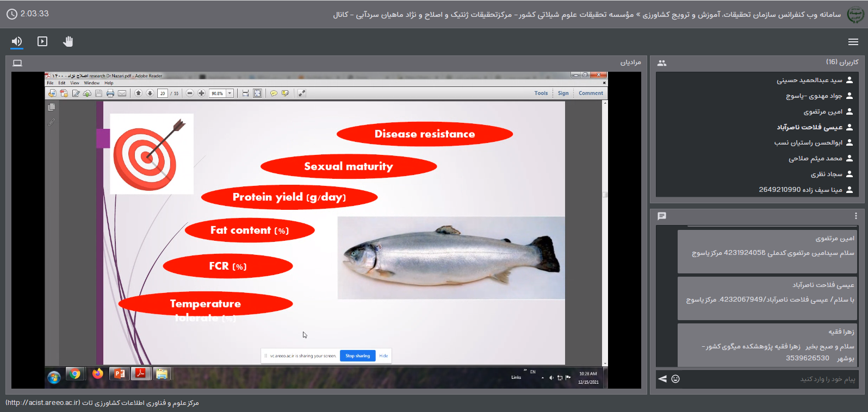Viewport: 868px width, 412px height.
Task: Open chat panel options (three dots)
Action: [855, 216]
